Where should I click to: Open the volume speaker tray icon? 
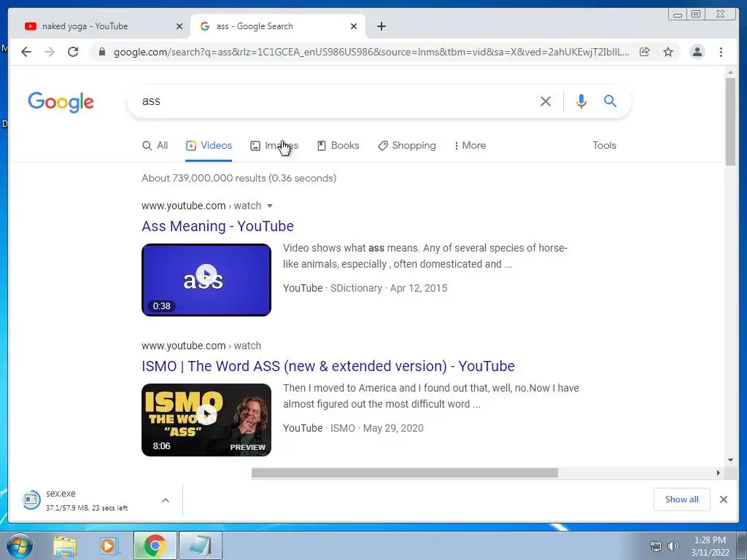click(673, 546)
